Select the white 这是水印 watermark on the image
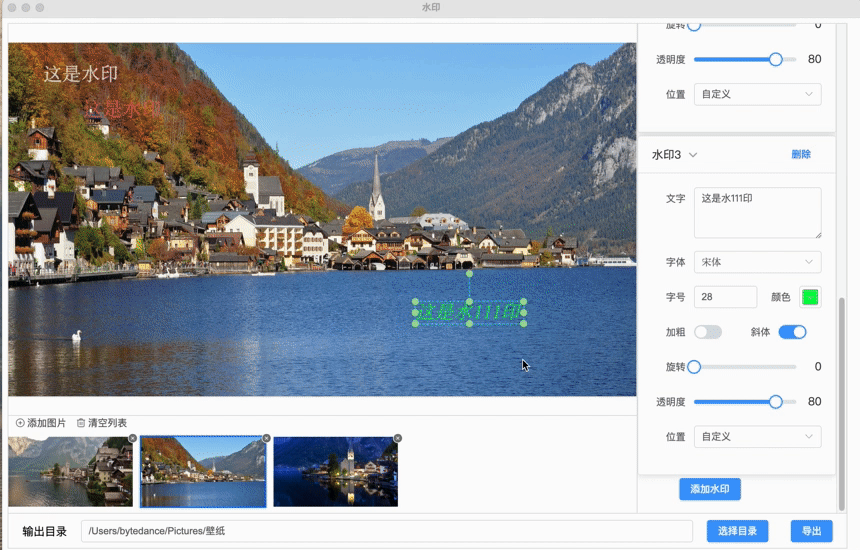The width and height of the screenshot is (860, 550). point(81,74)
